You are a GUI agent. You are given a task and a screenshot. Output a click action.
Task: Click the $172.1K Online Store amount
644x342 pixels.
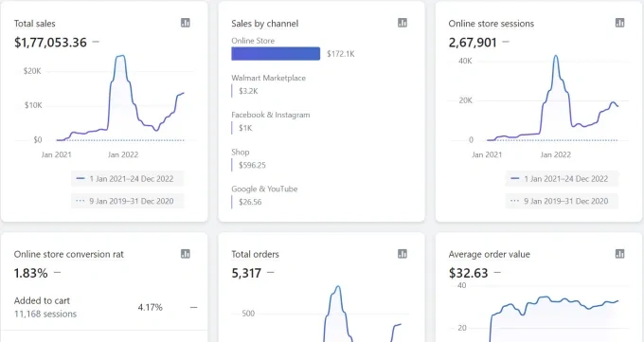341,54
